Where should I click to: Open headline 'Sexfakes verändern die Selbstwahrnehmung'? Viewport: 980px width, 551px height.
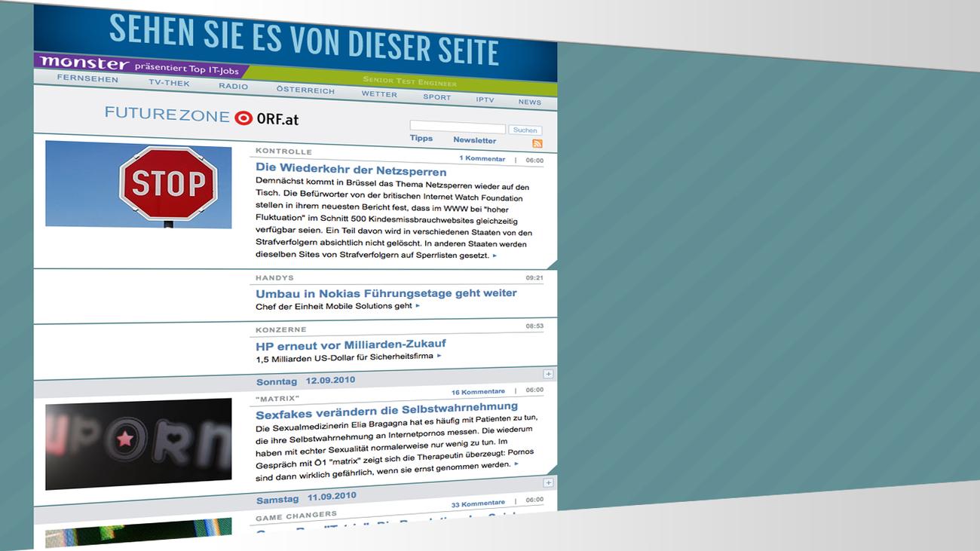click(x=387, y=412)
